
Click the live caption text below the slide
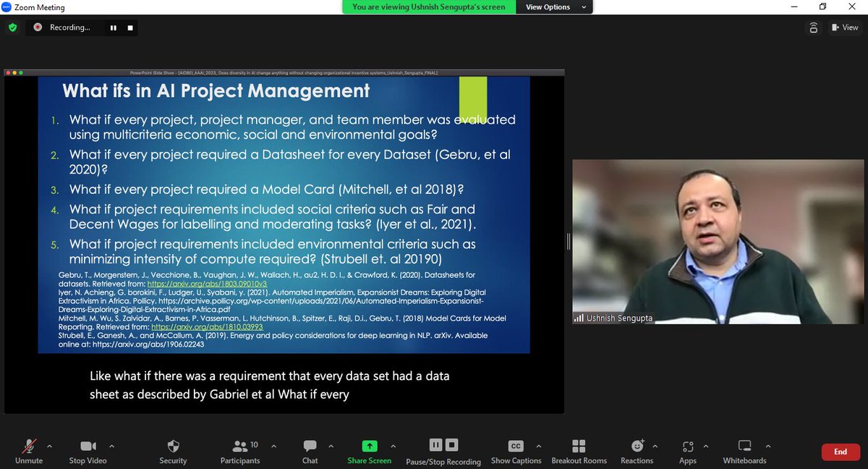[x=270, y=386]
